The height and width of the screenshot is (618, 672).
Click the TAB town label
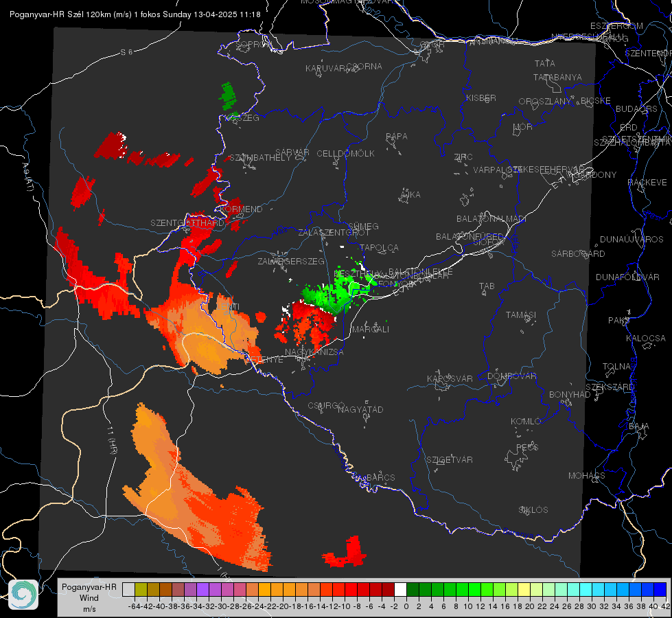(x=487, y=286)
